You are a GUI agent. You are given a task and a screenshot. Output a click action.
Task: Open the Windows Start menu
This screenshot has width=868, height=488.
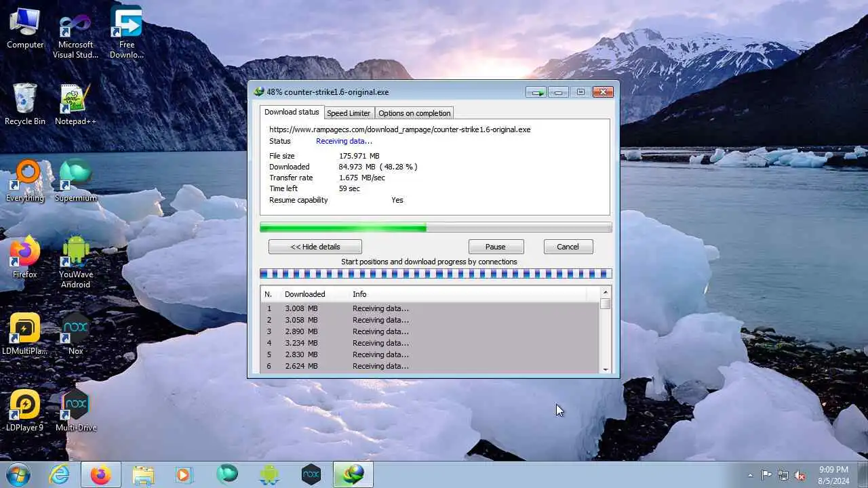pyautogui.click(x=18, y=474)
